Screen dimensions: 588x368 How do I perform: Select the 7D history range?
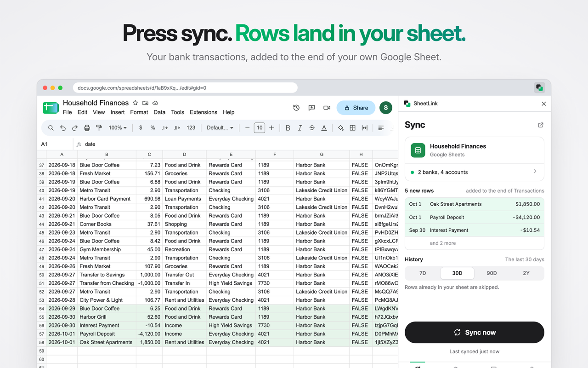coord(423,273)
